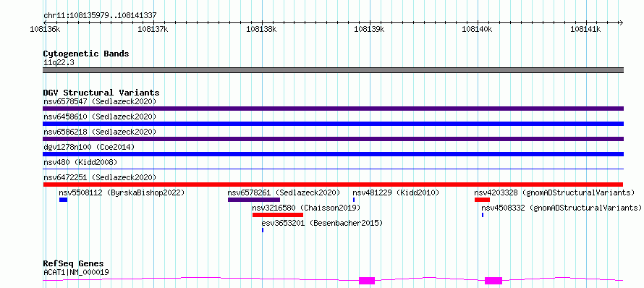Select the tiny blue nsv481229 marker
This screenshot has width=644, height=288.
[354, 200]
